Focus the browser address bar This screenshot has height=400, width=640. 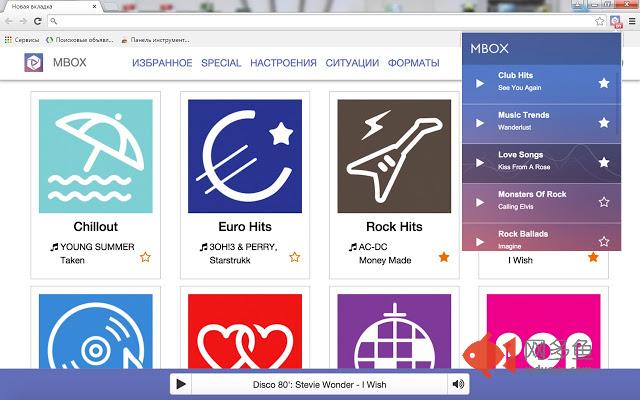pos(327,21)
